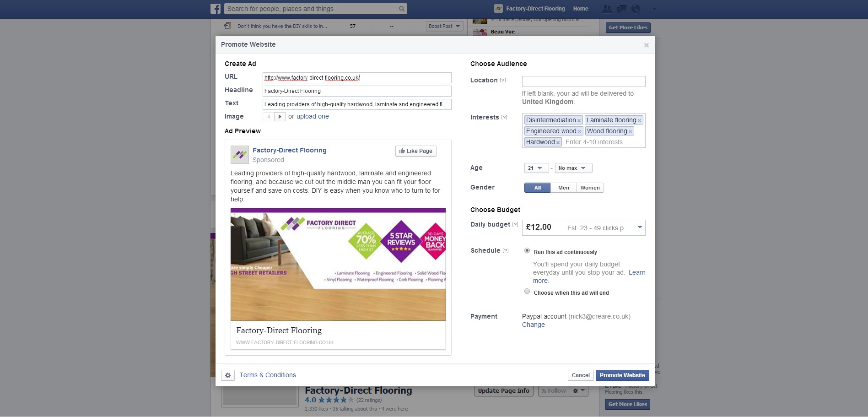Click Promote Website button
This screenshot has width=868, height=417.
622,375
